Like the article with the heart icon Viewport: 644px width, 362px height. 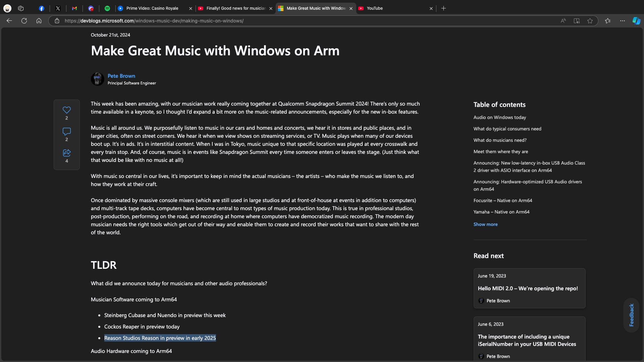67,110
